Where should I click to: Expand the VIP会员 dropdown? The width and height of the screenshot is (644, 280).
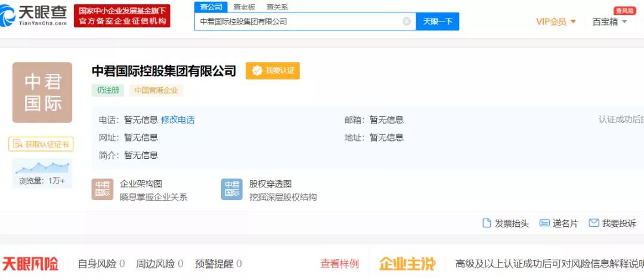556,21
